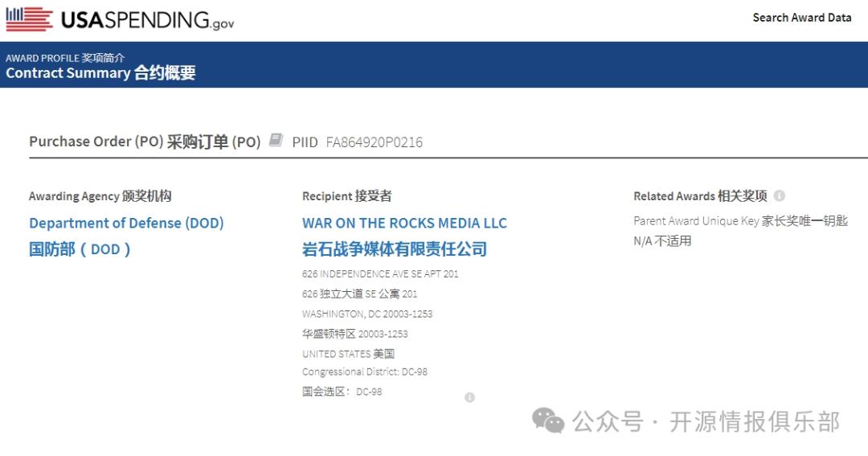
Task: Click the Congressional District: DC-98 text
Action: [365, 372]
